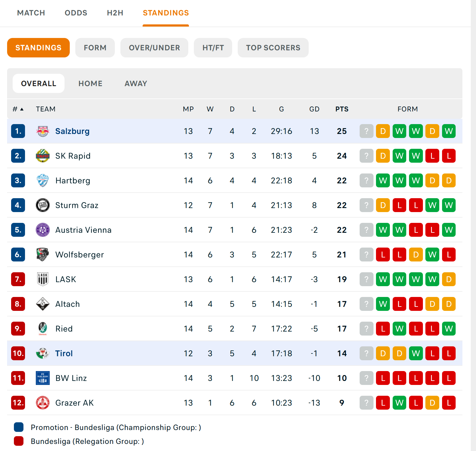Image resolution: width=476 pixels, height=451 pixels.
Task: Switch to the AWAY standings filter
Action: (136, 84)
